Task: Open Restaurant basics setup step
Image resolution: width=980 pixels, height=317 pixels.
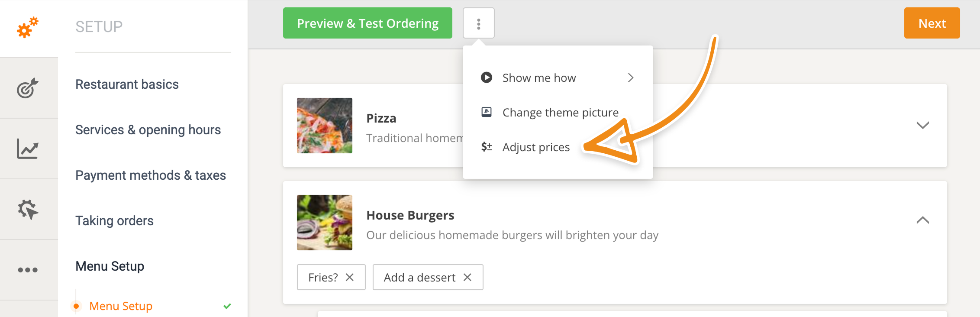Action: [127, 84]
